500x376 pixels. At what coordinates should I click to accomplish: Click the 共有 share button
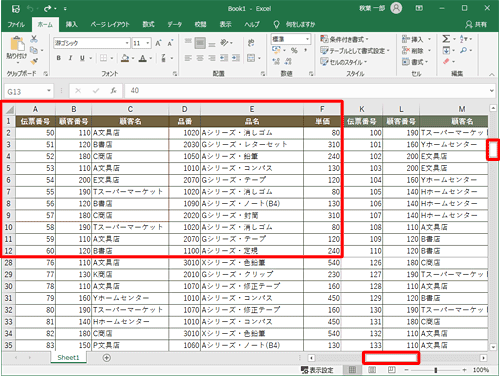click(x=476, y=24)
